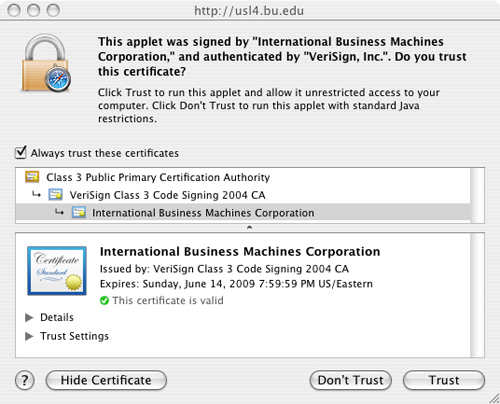
Task: Click the window zoom button
Action: (x=53, y=11)
